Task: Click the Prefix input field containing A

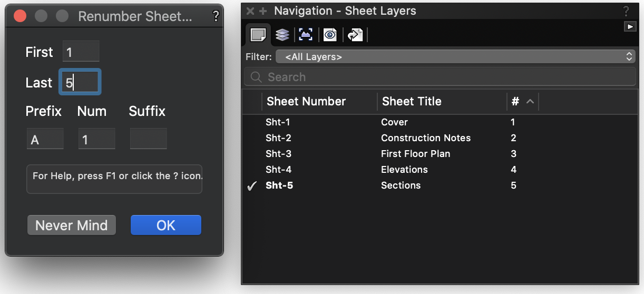Action: 45,139
